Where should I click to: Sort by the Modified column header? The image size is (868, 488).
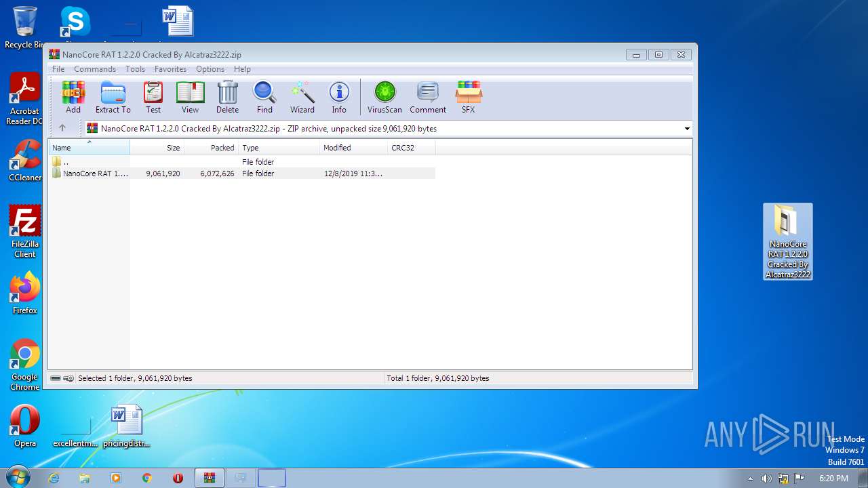click(x=354, y=148)
